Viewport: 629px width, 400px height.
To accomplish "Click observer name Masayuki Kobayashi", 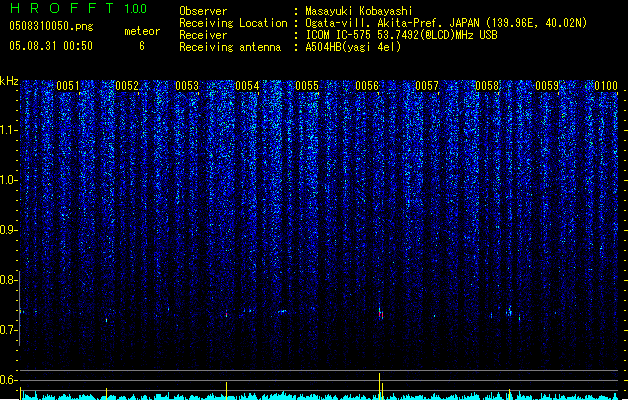I will click(359, 11).
